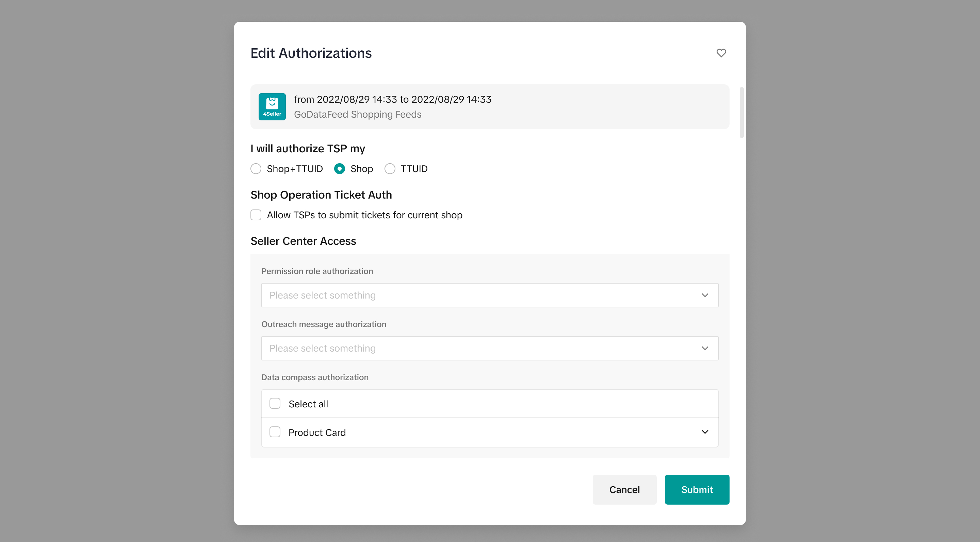The width and height of the screenshot is (980, 542).
Task: Click the Product Card label
Action: pyautogui.click(x=317, y=433)
